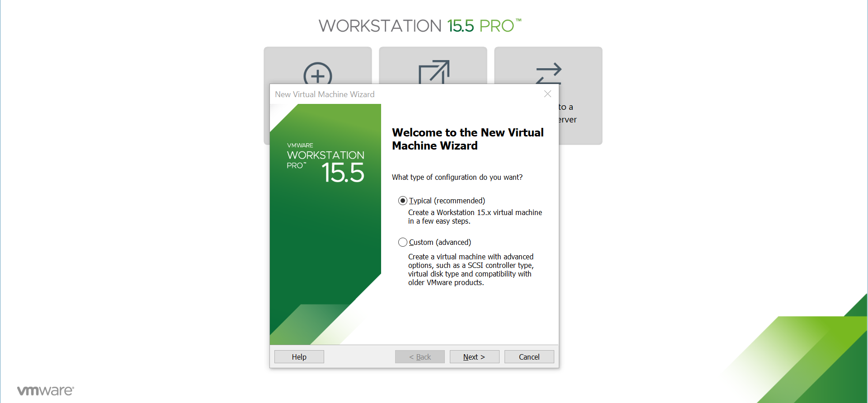Open the wizard Help
Image resolution: width=868 pixels, height=403 pixels.
(x=299, y=357)
